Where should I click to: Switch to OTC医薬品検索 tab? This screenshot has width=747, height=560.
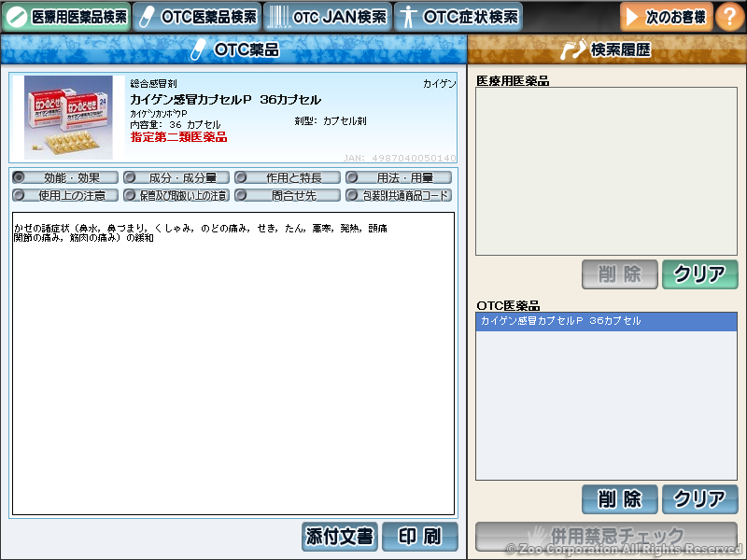pos(197,17)
